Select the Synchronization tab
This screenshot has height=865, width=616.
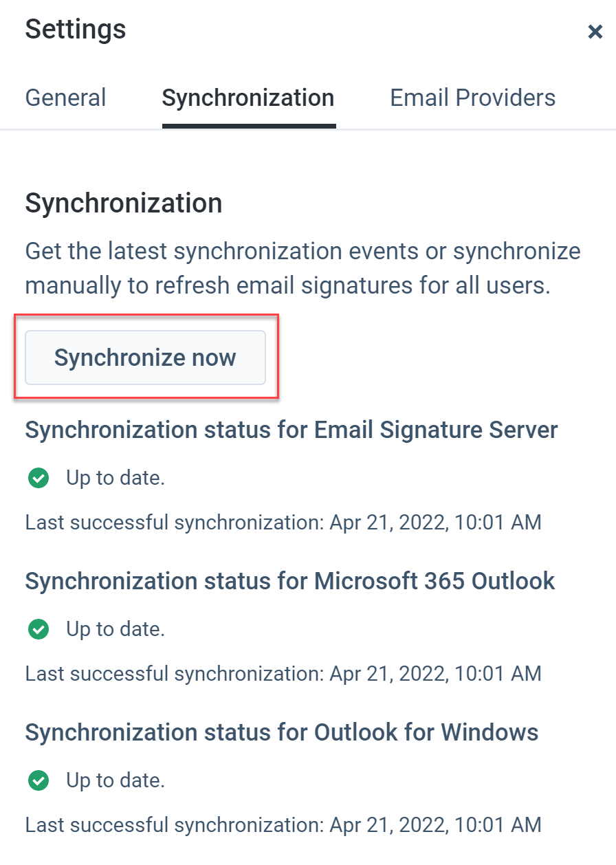tap(248, 98)
